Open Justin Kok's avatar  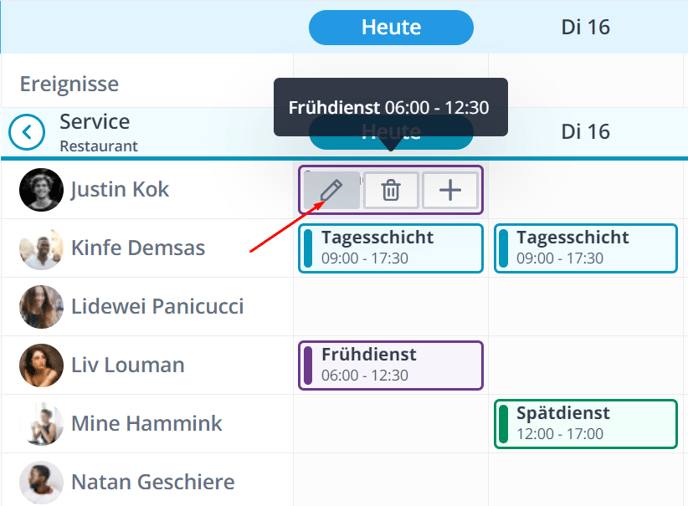coord(41,190)
